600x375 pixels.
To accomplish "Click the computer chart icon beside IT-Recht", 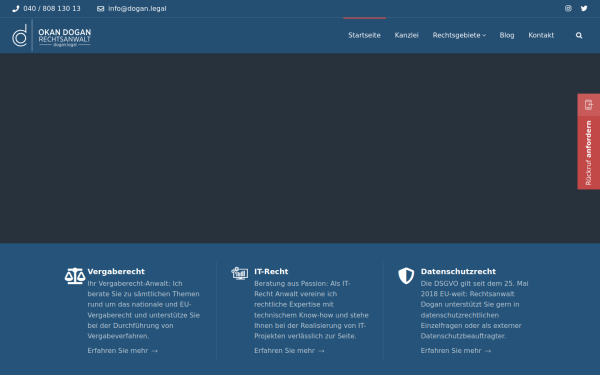I will (x=240, y=273).
